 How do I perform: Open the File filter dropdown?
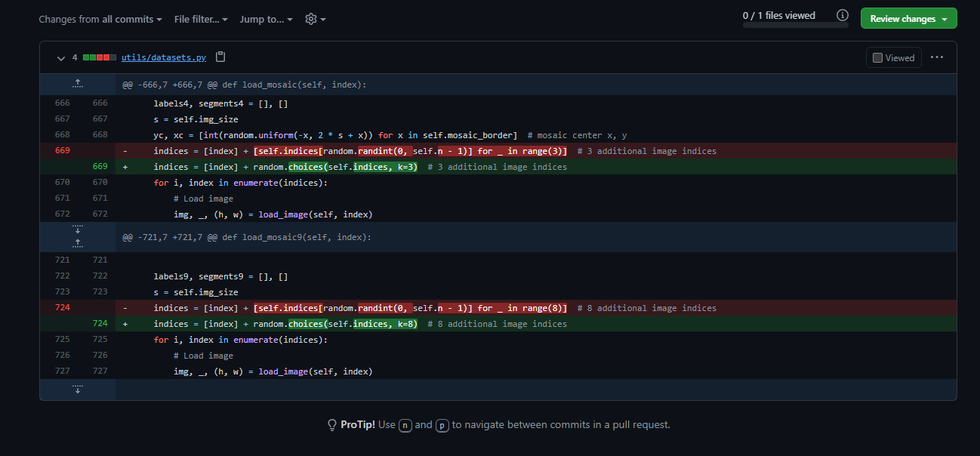[x=201, y=19]
